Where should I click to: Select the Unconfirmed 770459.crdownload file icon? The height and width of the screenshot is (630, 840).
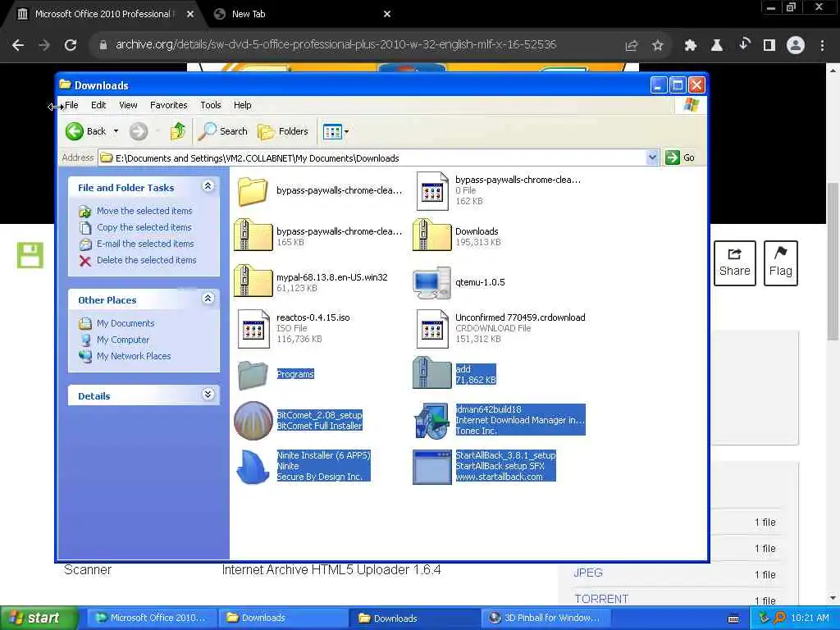click(x=431, y=329)
